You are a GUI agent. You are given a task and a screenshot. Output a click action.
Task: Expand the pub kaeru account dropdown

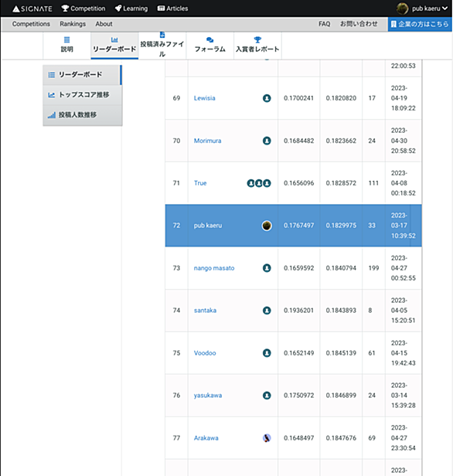click(444, 8)
